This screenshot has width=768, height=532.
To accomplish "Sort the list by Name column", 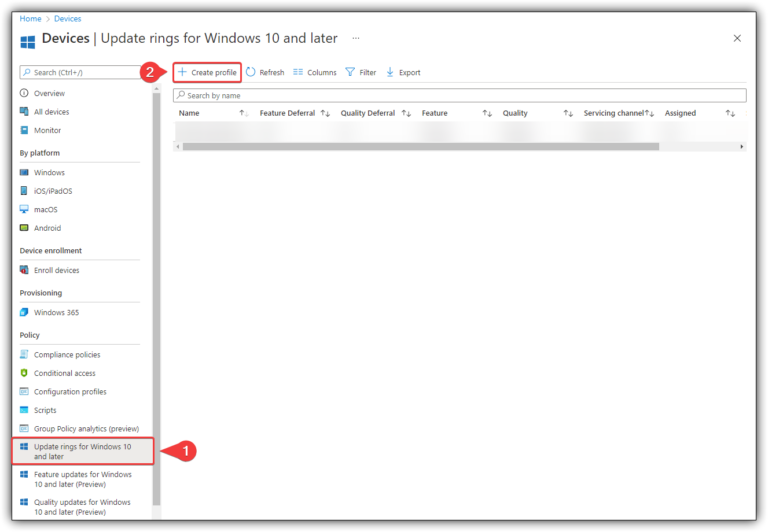I will 189,113.
